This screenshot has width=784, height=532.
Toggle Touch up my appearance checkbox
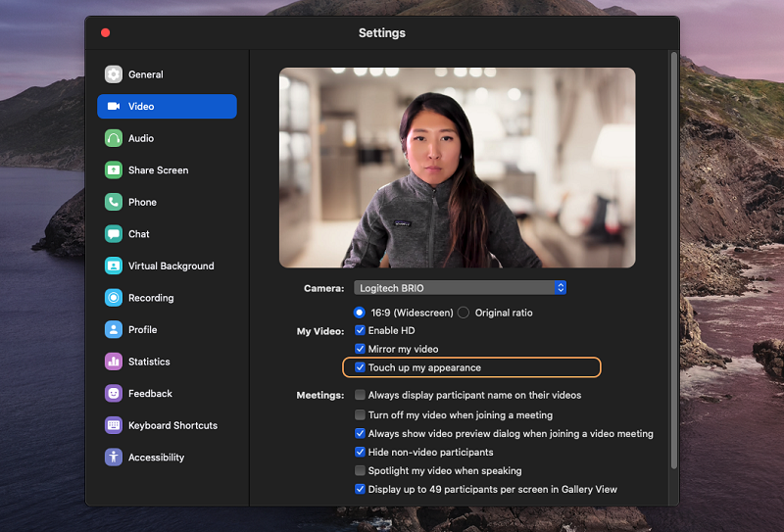click(x=360, y=367)
